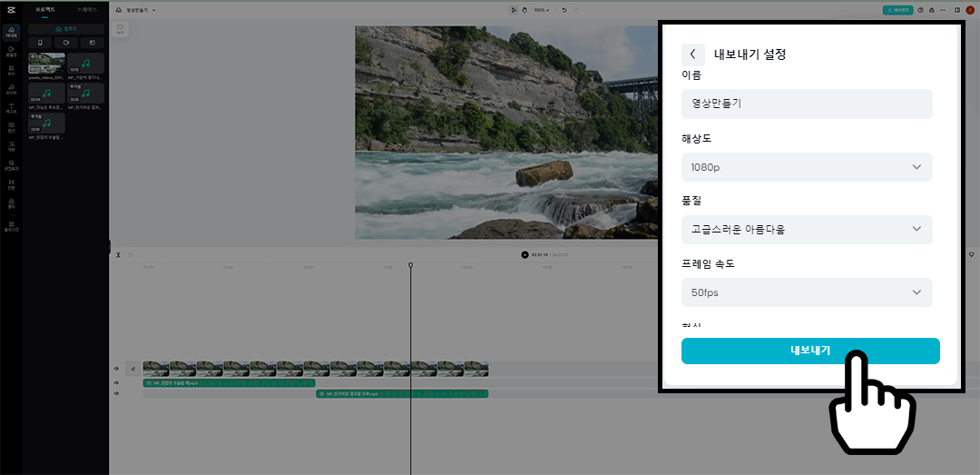Viewport: 980px width, 475px height.
Task: Open the 요소 elements icon in sidebar
Action: (11, 69)
